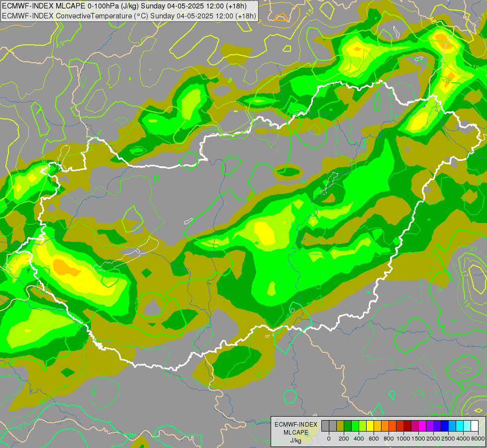This screenshot has height=448, width=487.
Task: Select the pure blue legend swatch
Action: point(445,426)
